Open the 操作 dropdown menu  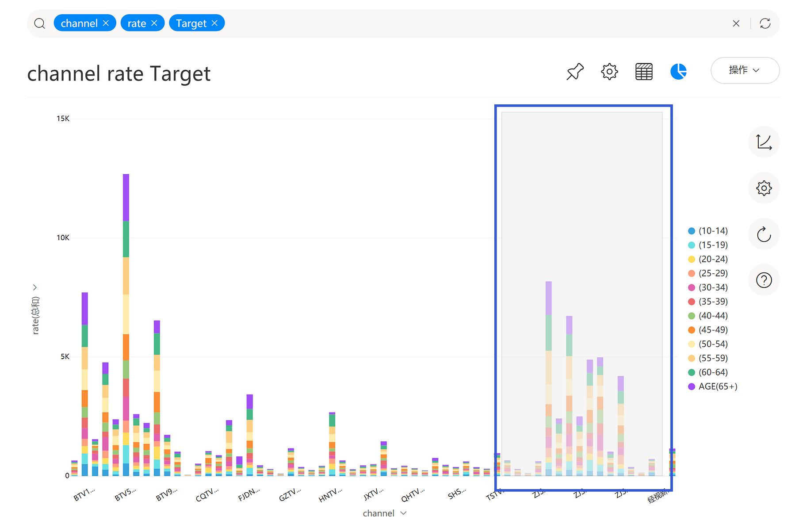(745, 70)
